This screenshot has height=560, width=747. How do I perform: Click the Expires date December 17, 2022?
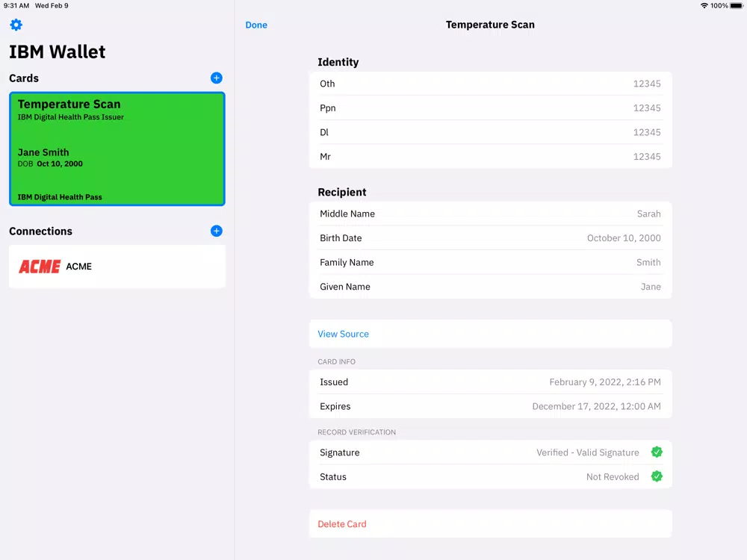click(x=596, y=406)
